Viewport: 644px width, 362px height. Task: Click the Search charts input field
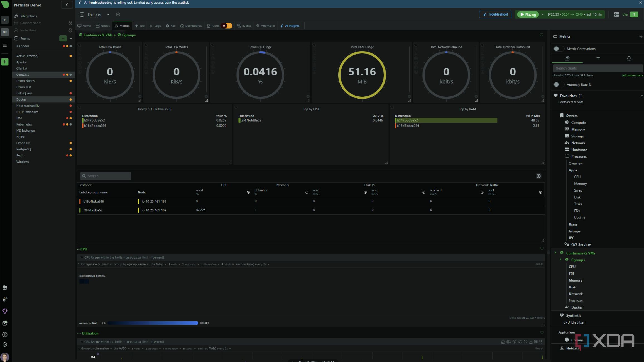(598, 68)
